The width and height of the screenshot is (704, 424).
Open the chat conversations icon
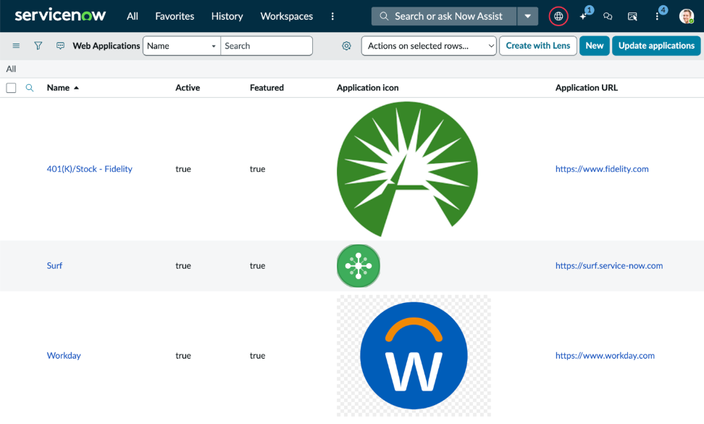tap(607, 16)
